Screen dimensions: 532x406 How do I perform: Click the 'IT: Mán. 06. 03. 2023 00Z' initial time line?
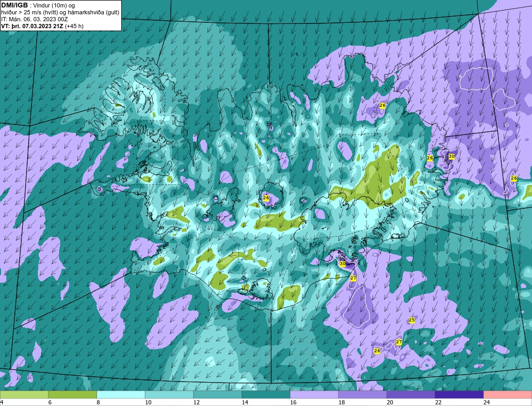pos(35,19)
